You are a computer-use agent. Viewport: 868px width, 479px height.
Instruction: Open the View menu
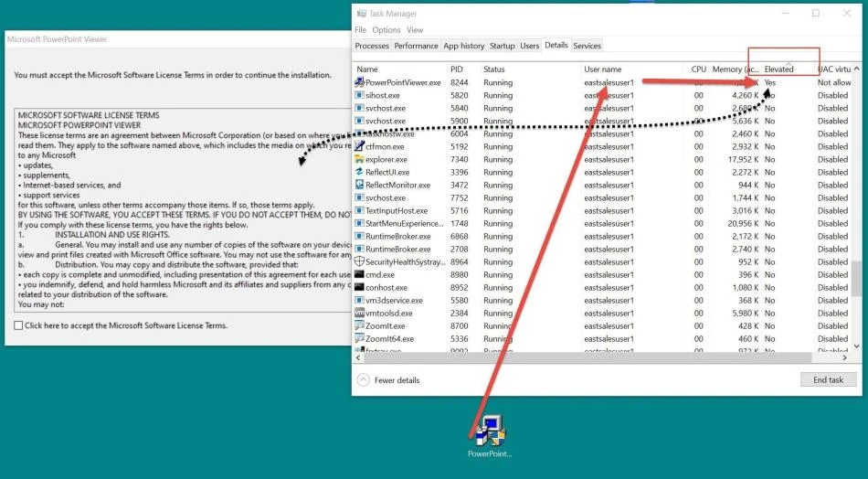click(x=415, y=30)
